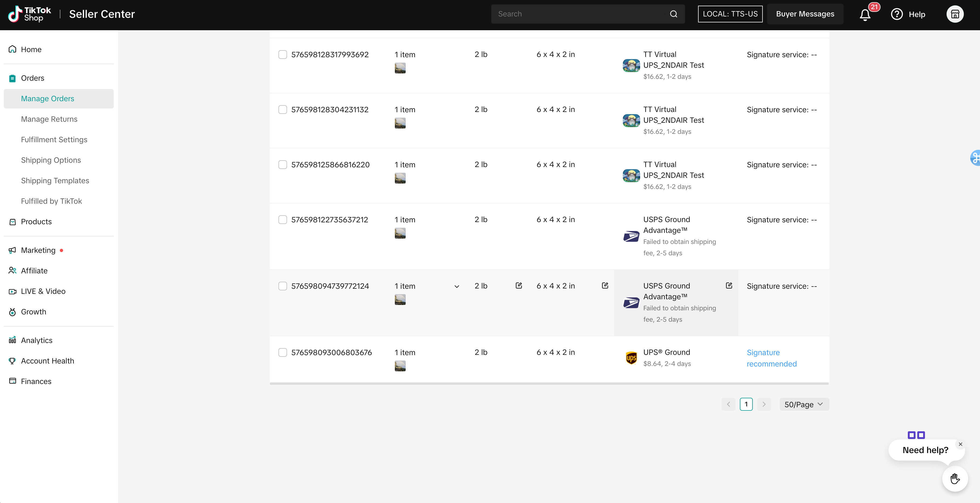Screen dimensions: 980x503
Task: Open the Help question mark icon
Action: [x=896, y=14]
